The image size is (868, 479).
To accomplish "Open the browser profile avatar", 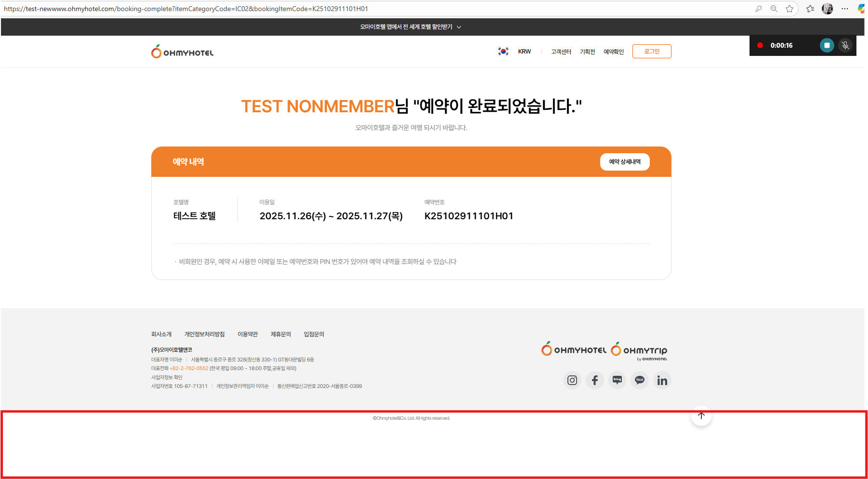I will click(828, 9).
